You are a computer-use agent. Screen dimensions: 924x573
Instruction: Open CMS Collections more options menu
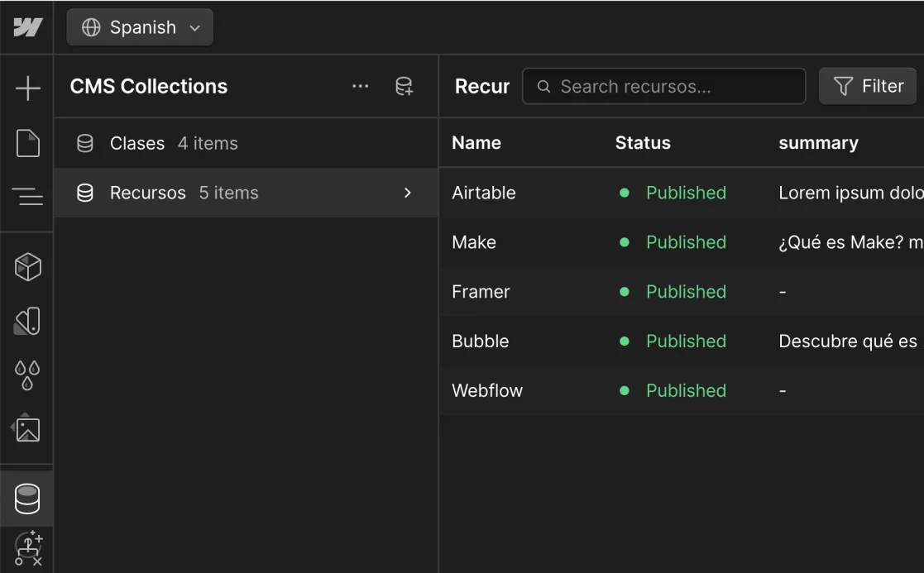click(360, 86)
